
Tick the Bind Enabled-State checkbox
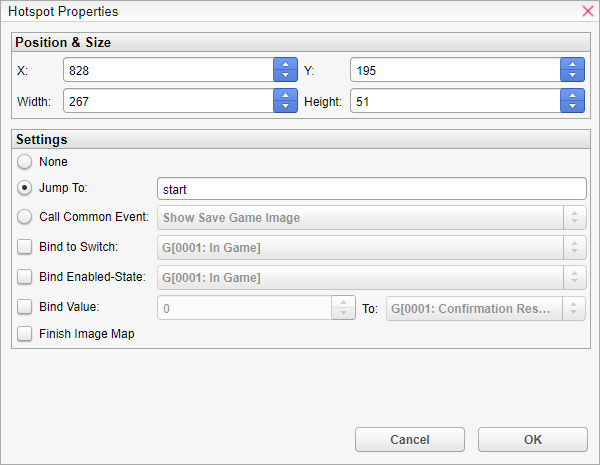point(25,277)
